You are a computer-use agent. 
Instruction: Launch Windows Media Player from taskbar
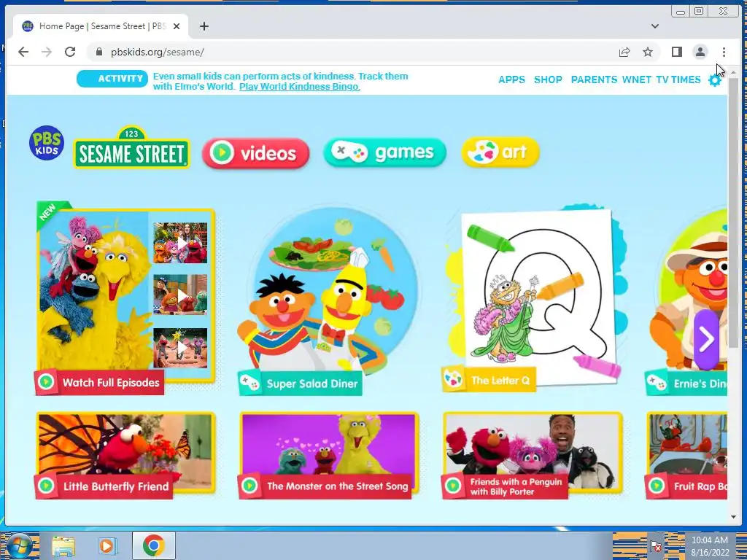point(108,545)
